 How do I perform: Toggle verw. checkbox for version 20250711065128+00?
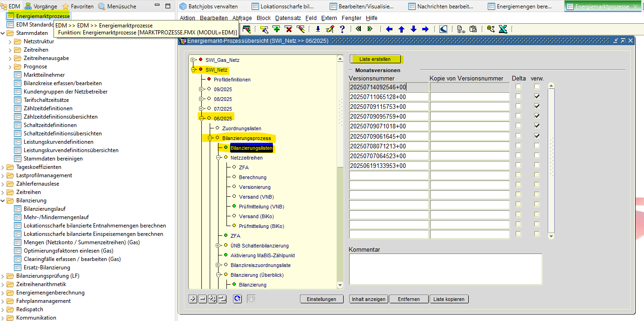coord(537,96)
